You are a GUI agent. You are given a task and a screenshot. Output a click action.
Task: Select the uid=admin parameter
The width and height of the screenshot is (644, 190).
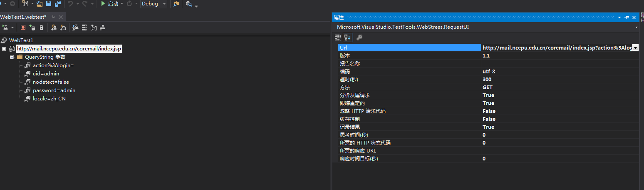(46, 74)
